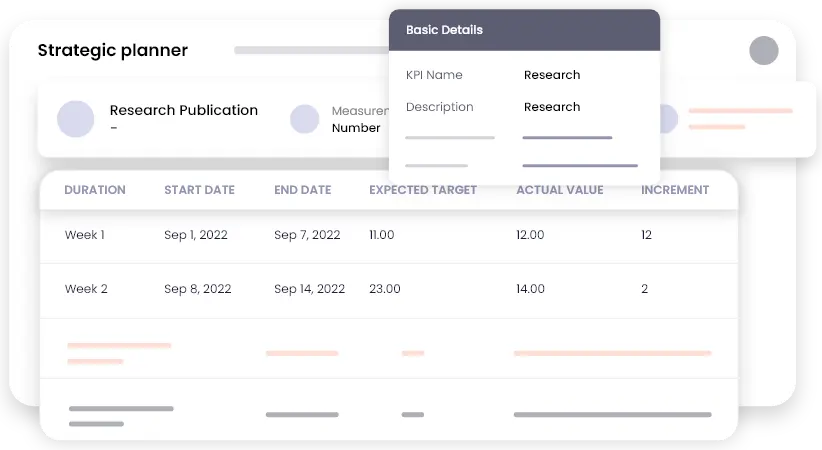822x450 pixels.
Task: Click the KPI Name value Research
Action: [552, 75]
